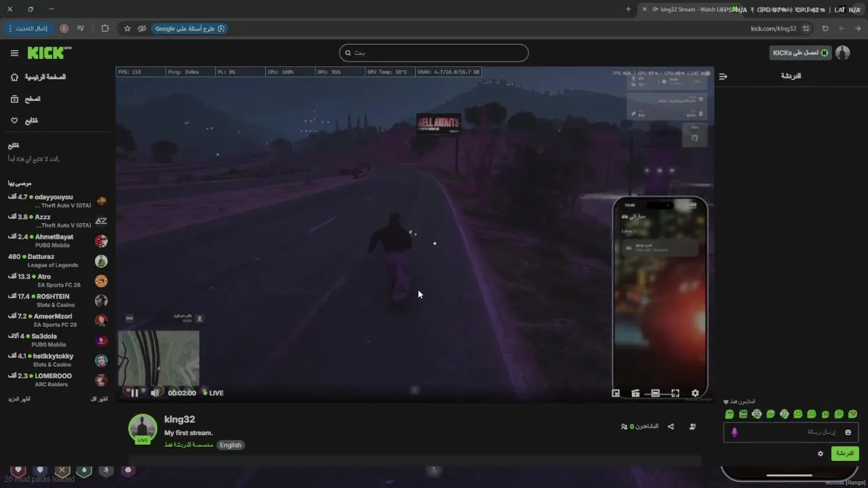Open king32 channel avatar
This screenshot has height=488, width=868.
click(142, 428)
